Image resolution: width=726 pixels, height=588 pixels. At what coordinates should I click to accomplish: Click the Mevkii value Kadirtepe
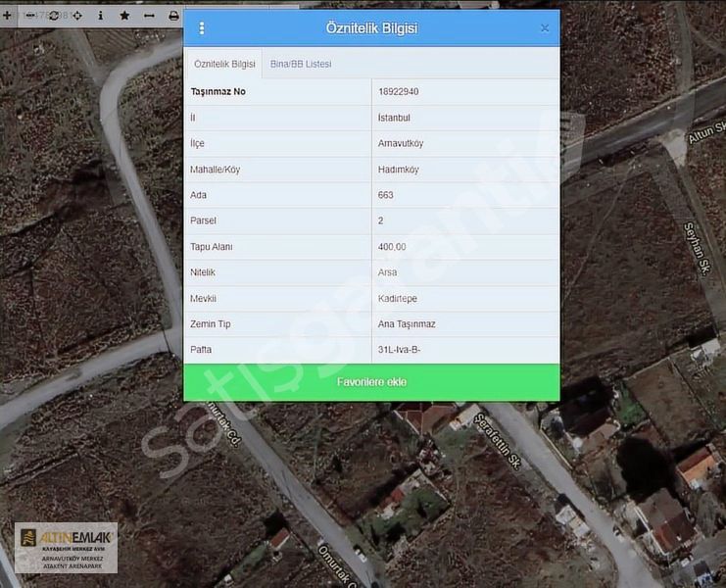[400, 298]
